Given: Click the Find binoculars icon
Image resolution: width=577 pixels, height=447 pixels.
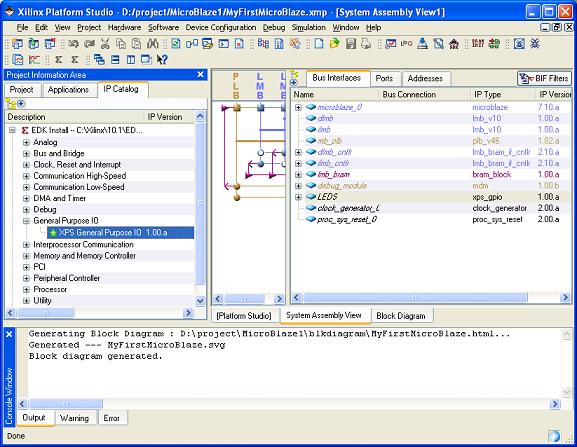Looking at the screenshot, I should pos(152,44).
